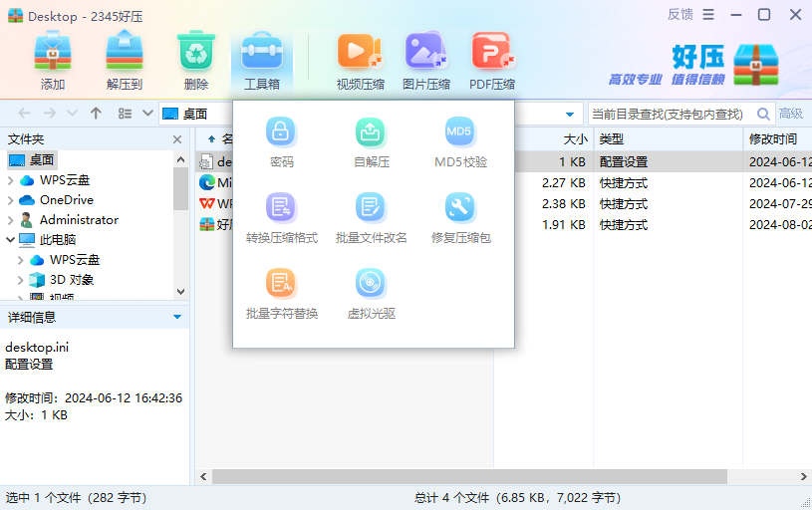The height and width of the screenshot is (510, 812).
Task: Select Administrator in the folder tree
Action: pyautogui.click(x=70, y=220)
